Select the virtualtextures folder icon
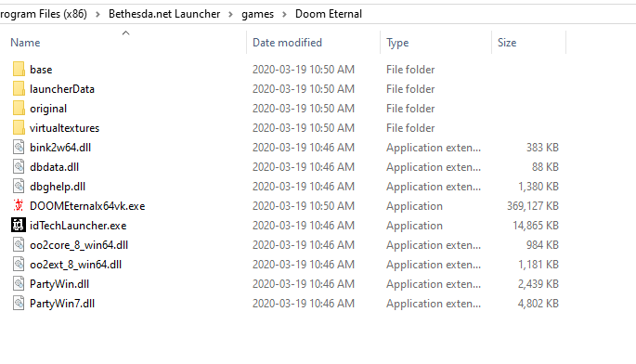The height and width of the screenshot is (364, 636). (19, 127)
